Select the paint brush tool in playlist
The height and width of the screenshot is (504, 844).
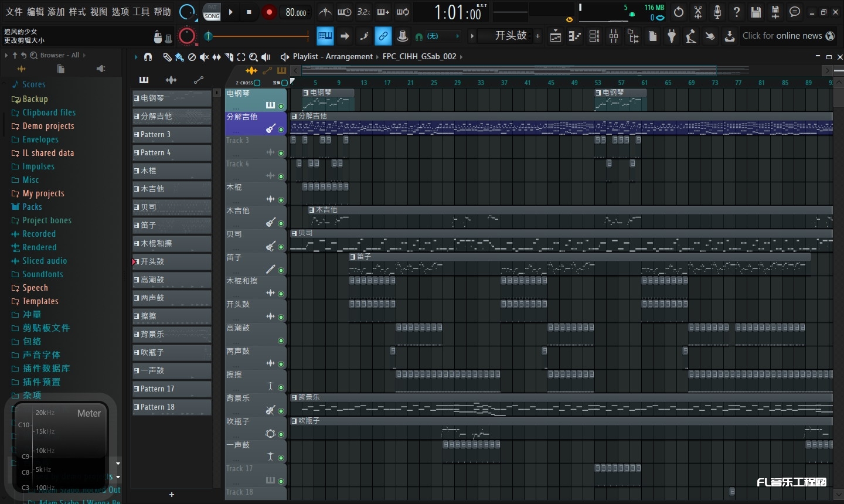[x=179, y=57]
